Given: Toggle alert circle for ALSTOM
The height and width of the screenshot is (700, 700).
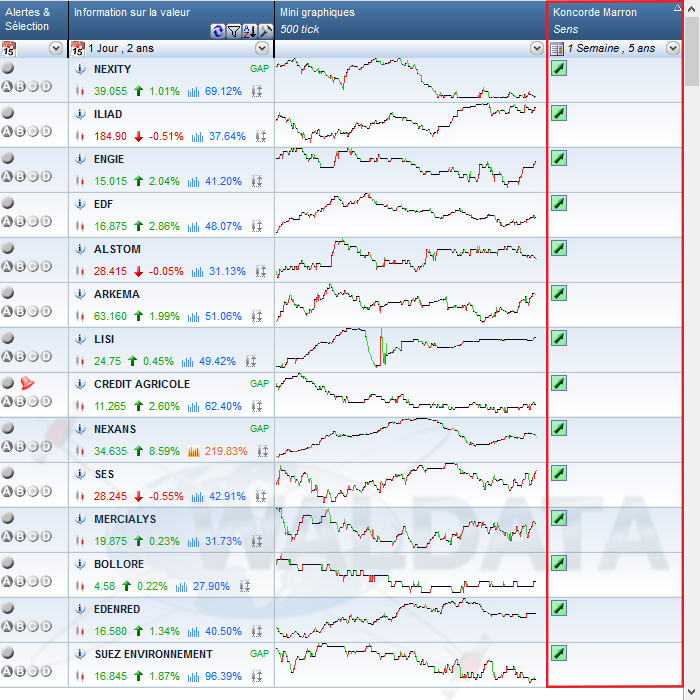Looking at the screenshot, I should pyautogui.click(x=8, y=248).
